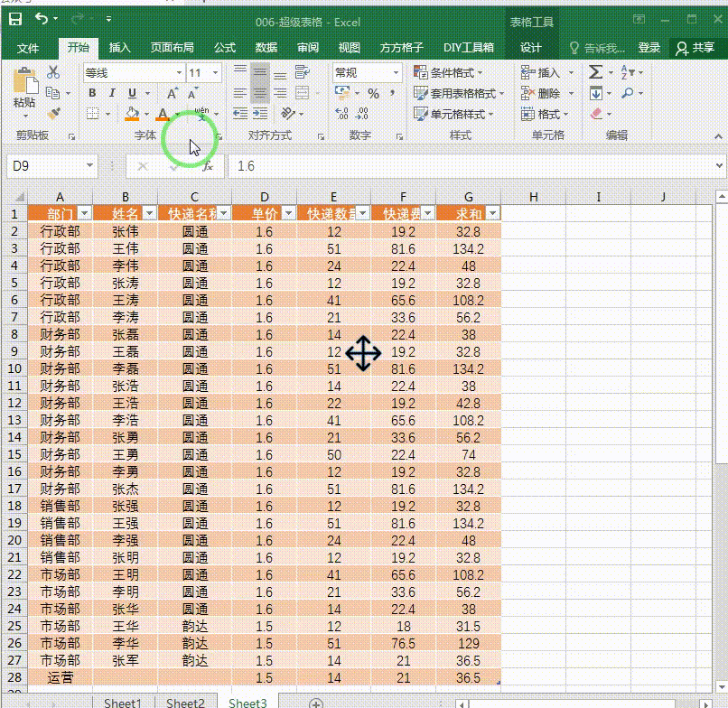Align text to middle vertically

pos(260,72)
